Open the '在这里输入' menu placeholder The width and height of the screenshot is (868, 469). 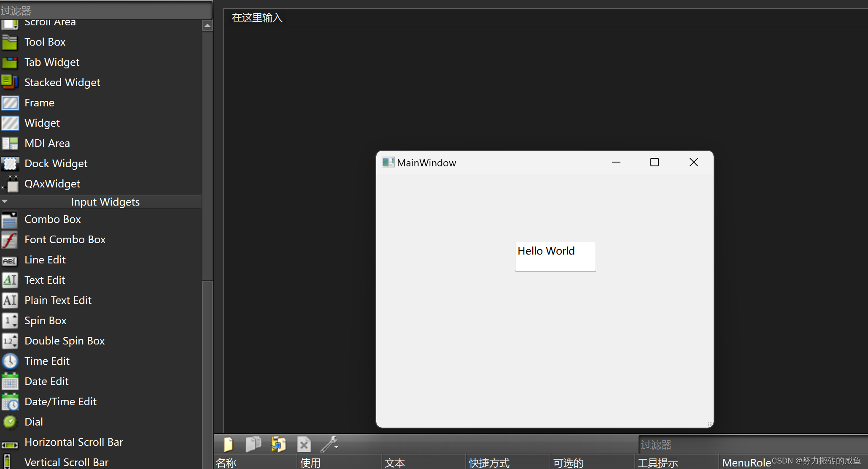[x=257, y=18]
